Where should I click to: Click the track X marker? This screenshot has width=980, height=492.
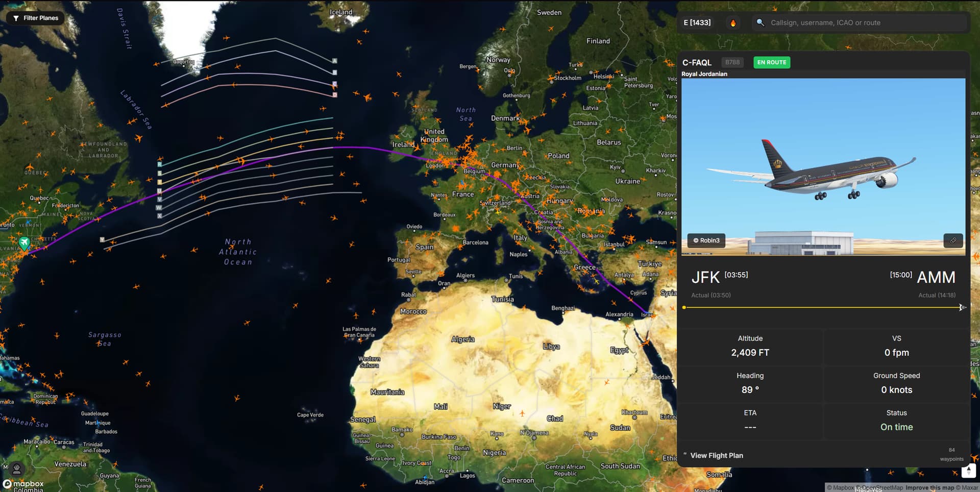pos(159,216)
